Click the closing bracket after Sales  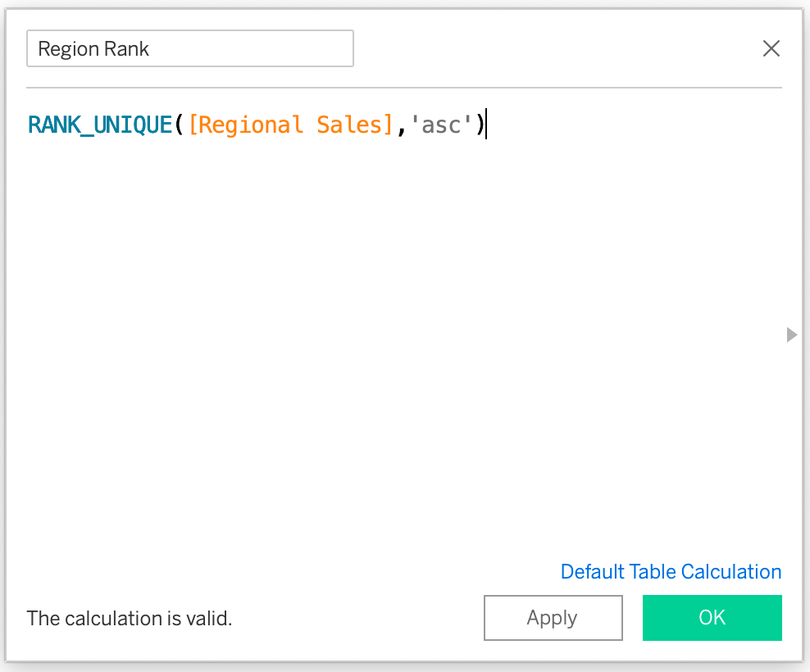point(388,125)
